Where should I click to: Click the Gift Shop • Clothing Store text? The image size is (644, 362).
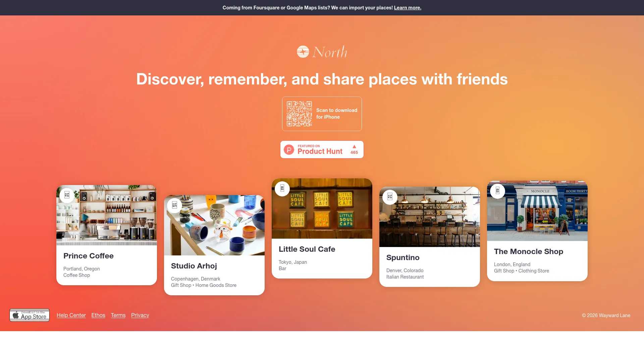point(522,271)
